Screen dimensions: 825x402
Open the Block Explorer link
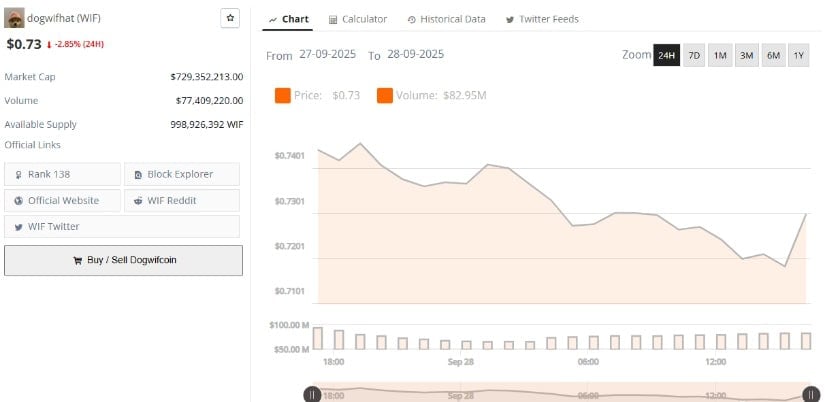[x=181, y=174]
